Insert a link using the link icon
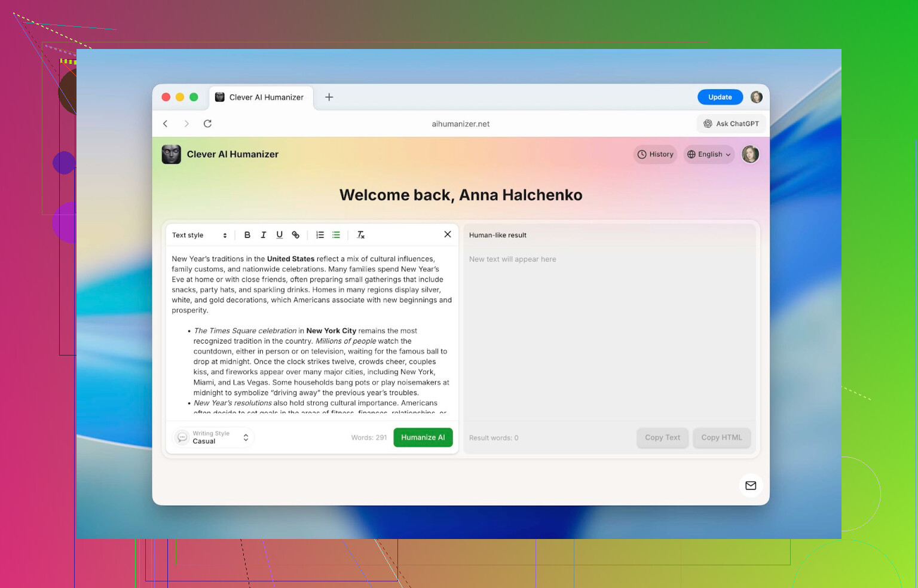Image resolution: width=918 pixels, height=588 pixels. 295,235
